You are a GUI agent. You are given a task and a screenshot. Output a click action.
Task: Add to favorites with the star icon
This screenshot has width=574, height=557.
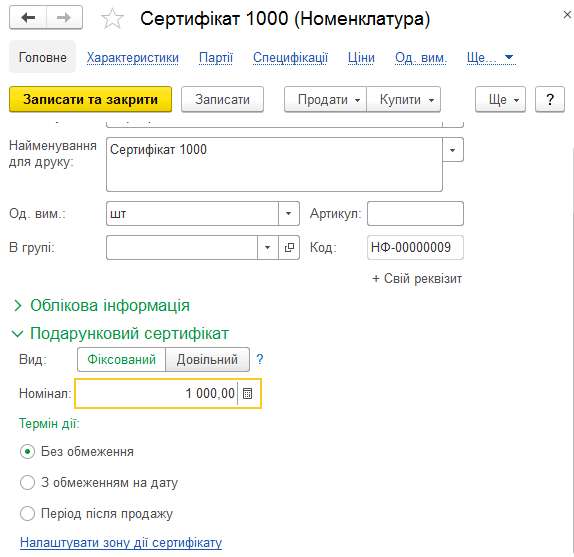tap(112, 19)
